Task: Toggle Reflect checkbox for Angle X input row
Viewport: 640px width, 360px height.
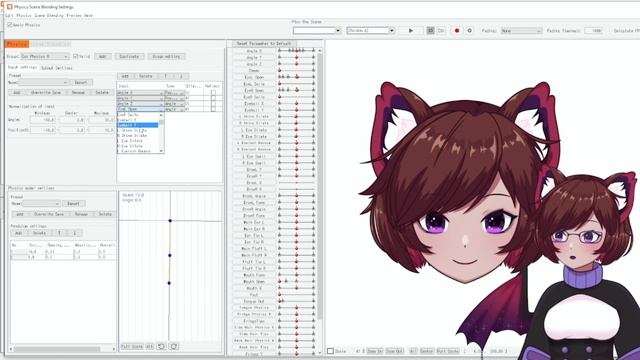Action: (x=213, y=93)
